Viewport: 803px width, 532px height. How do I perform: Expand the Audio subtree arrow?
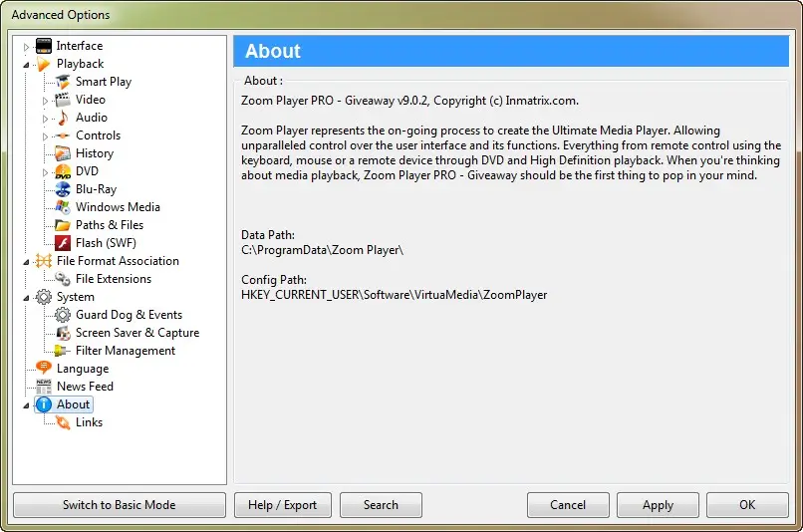45,119
